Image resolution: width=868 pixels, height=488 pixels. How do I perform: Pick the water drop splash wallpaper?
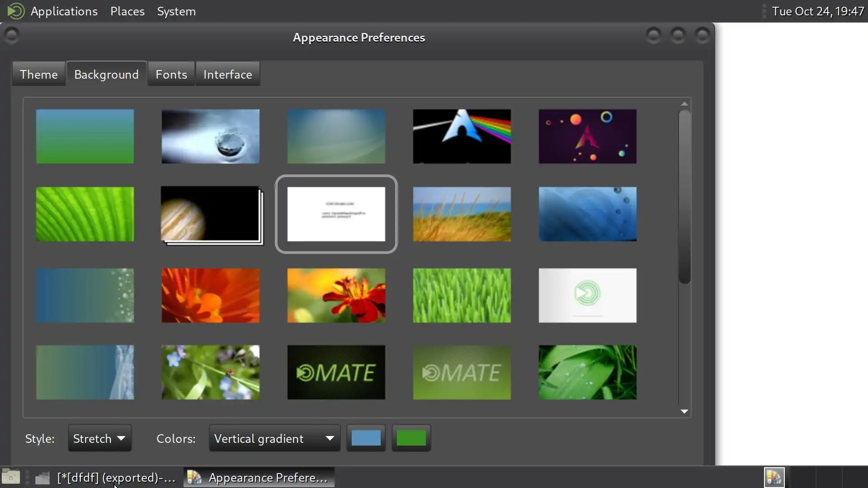click(x=210, y=136)
